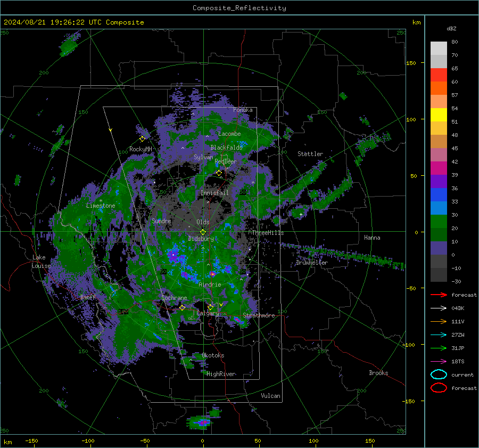Click the Okotoks city label
Image resolution: width=479 pixels, height=448 pixels.
coord(213,355)
